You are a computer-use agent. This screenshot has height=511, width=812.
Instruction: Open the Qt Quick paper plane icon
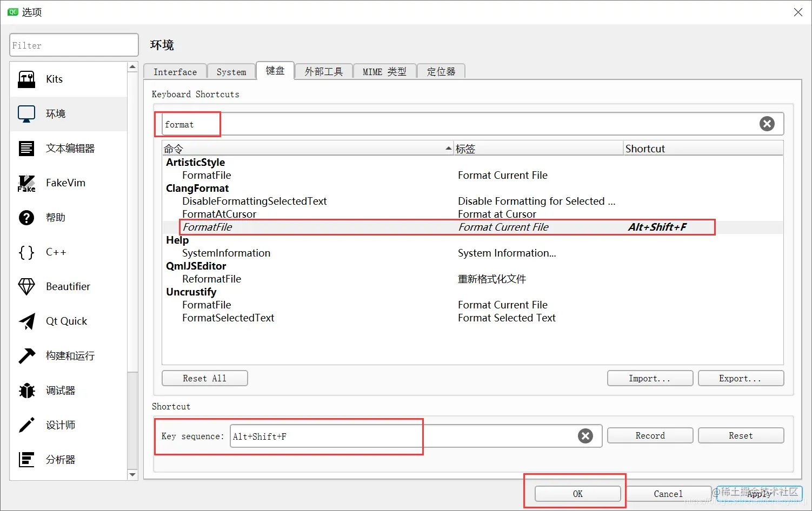click(26, 321)
